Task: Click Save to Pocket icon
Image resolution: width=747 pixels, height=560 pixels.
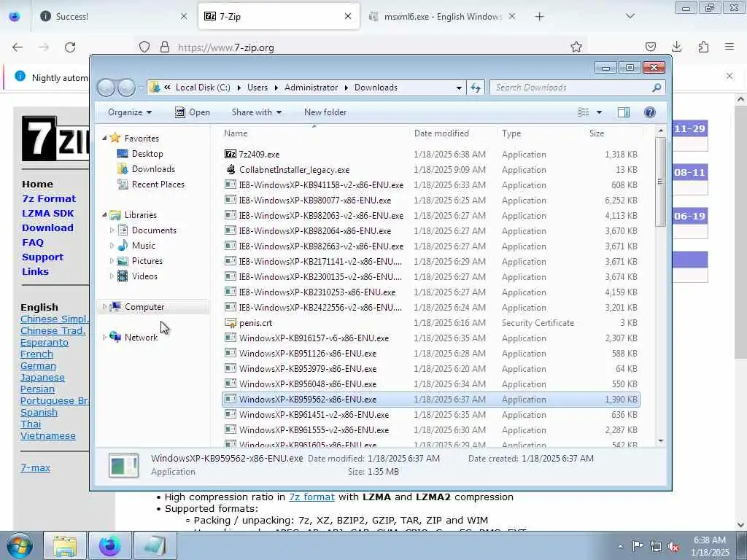Action: coord(650,47)
